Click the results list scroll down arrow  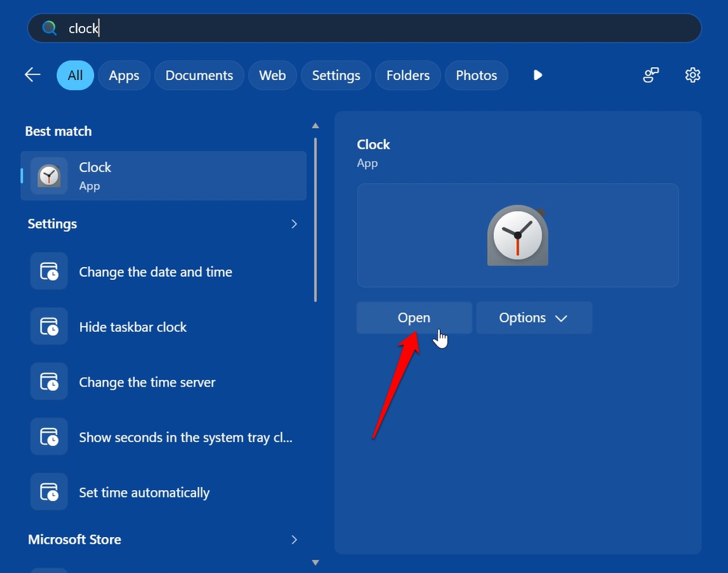tap(315, 563)
